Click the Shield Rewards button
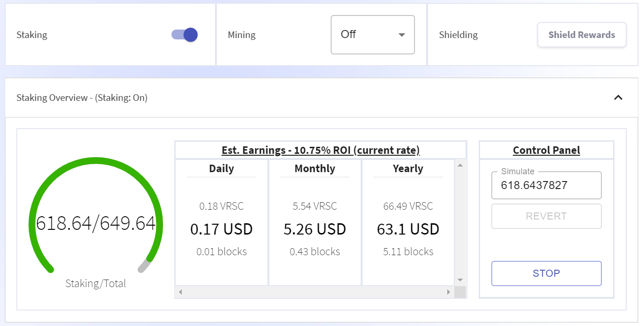Viewport: 644px width, 326px height. pyautogui.click(x=582, y=35)
